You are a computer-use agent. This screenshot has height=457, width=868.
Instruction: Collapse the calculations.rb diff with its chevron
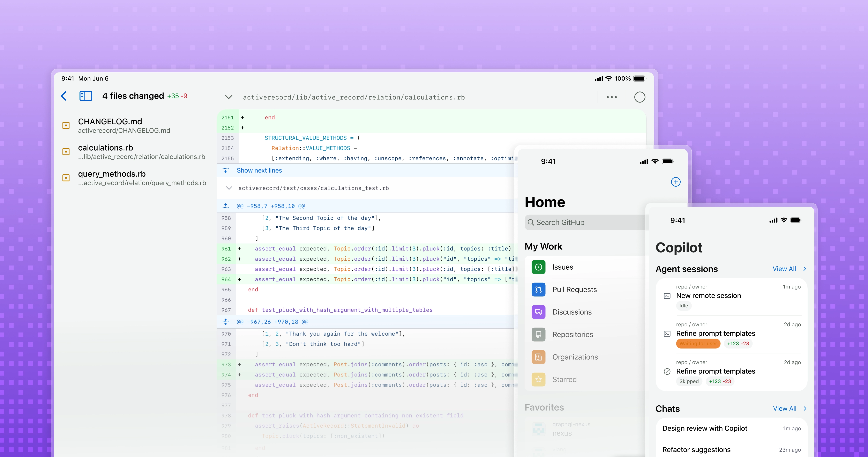(x=229, y=97)
